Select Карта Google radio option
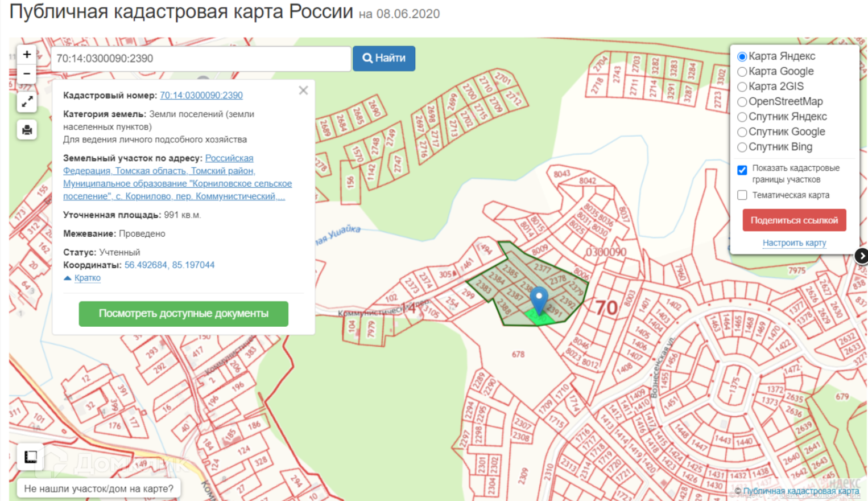This screenshot has width=868, height=501. (742, 72)
